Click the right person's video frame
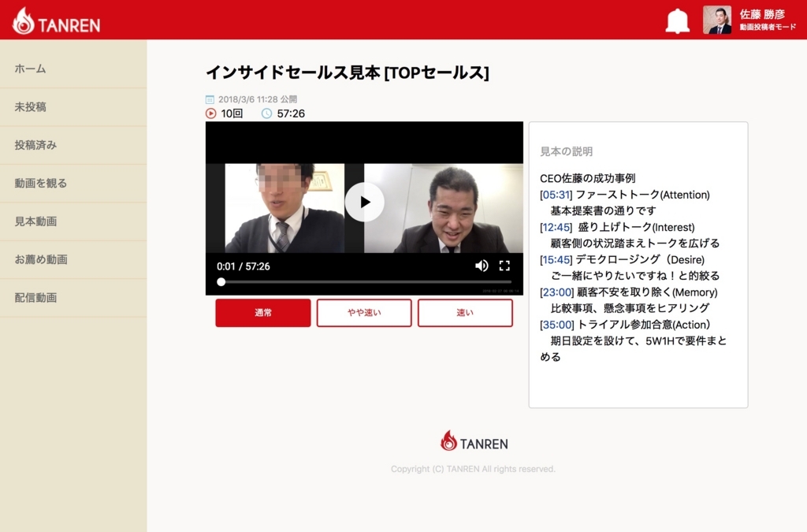Image resolution: width=807 pixels, height=532 pixels. click(444, 208)
